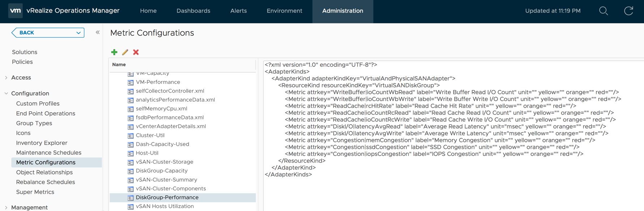Click the refresh icon in the header
This screenshot has height=211, width=644.
coord(629,11)
